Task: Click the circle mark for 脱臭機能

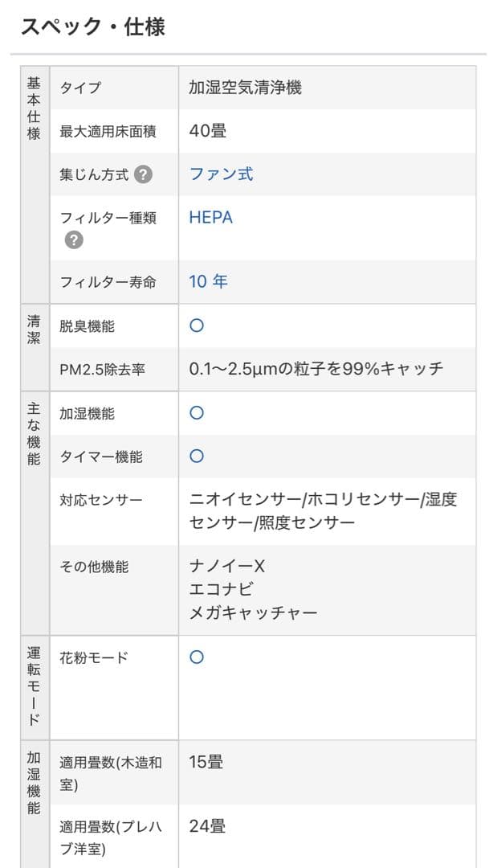Action: point(197,325)
